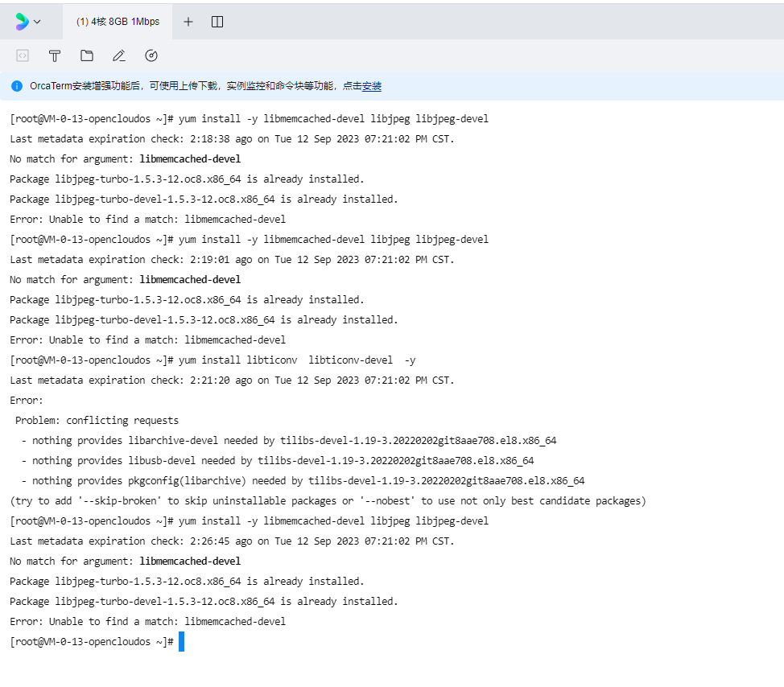The height and width of the screenshot is (687, 784).
Task: Click the "Problem: conflicting requests" line
Action: 97,420
